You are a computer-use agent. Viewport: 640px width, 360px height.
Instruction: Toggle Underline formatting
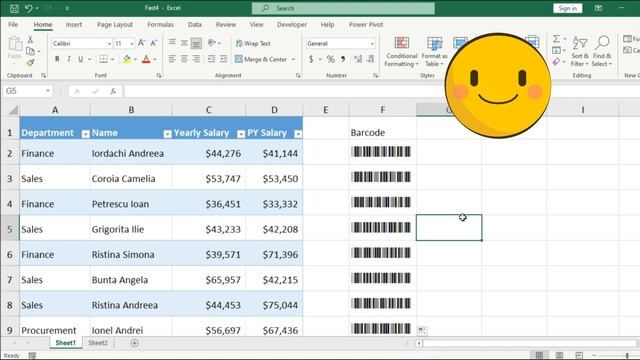pos(81,59)
